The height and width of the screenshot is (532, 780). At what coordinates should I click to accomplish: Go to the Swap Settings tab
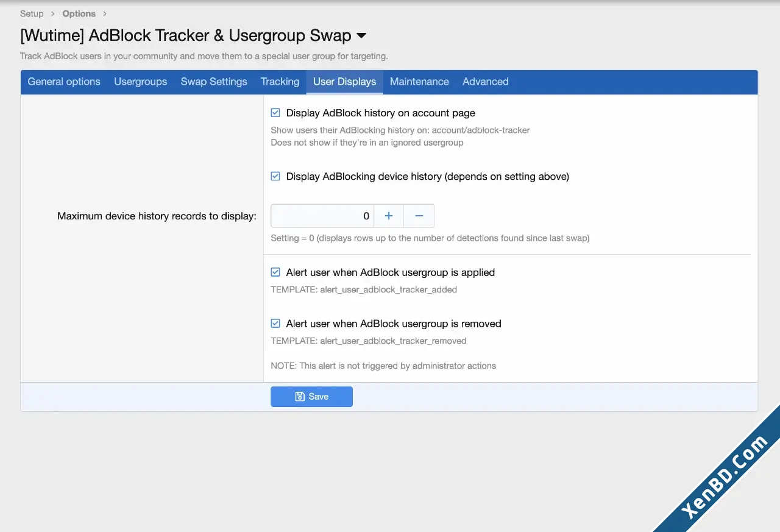pyautogui.click(x=214, y=82)
